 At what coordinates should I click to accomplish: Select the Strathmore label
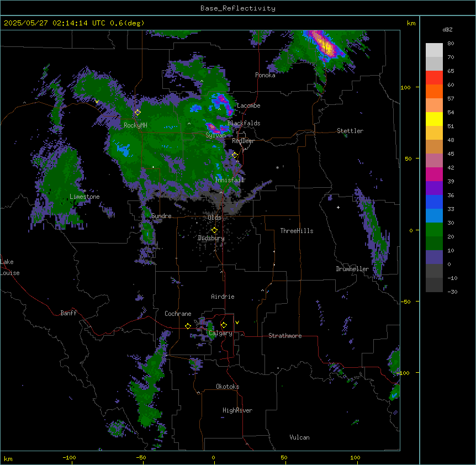[x=285, y=336]
